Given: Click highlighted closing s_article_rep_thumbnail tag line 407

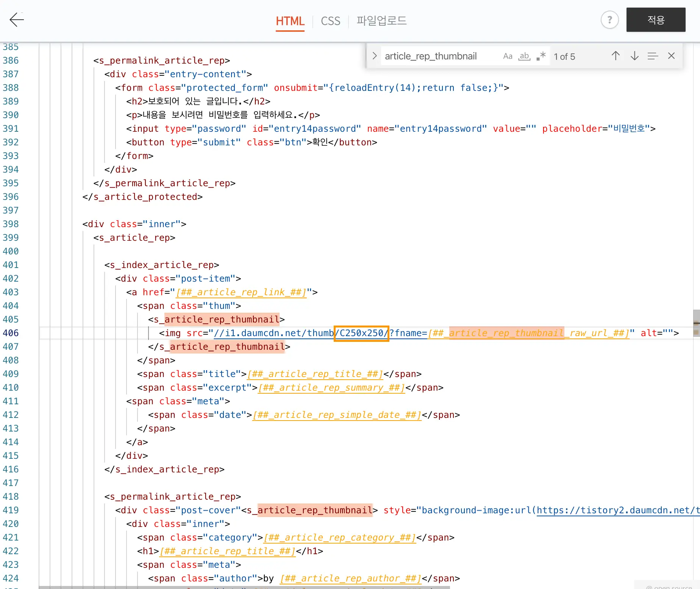Looking at the screenshot, I should [219, 347].
